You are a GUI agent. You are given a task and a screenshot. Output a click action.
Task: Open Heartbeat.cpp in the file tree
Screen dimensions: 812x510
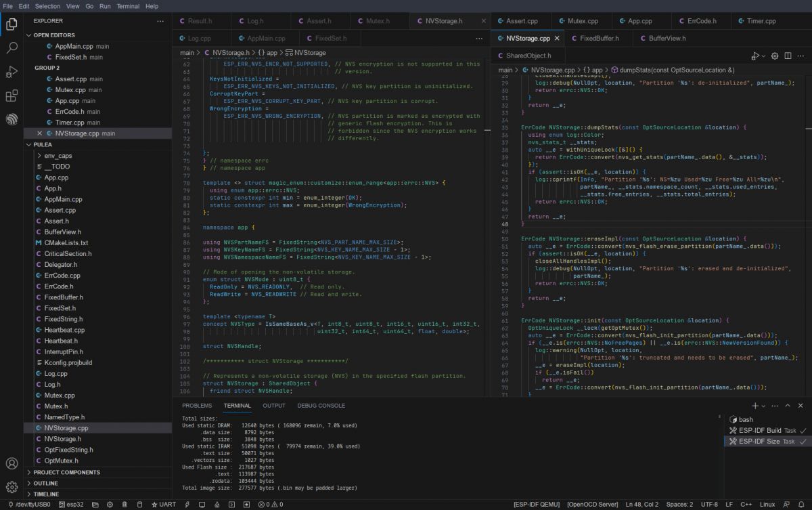click(64, 330)
